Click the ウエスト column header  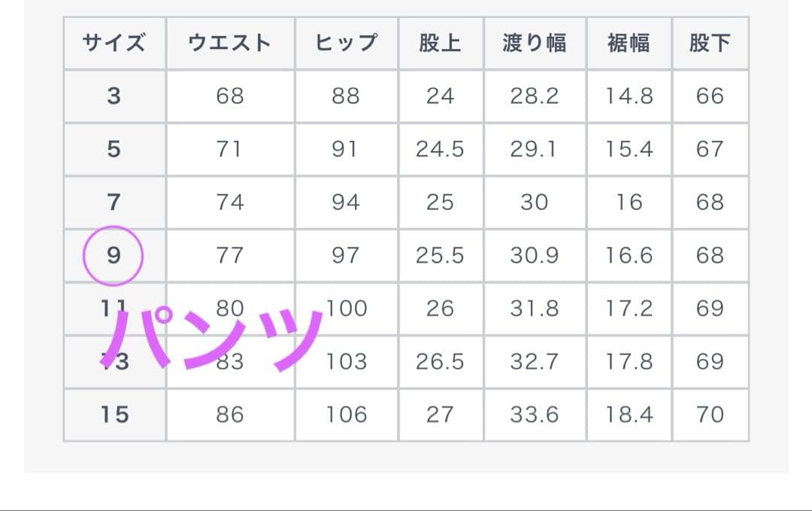230,43
